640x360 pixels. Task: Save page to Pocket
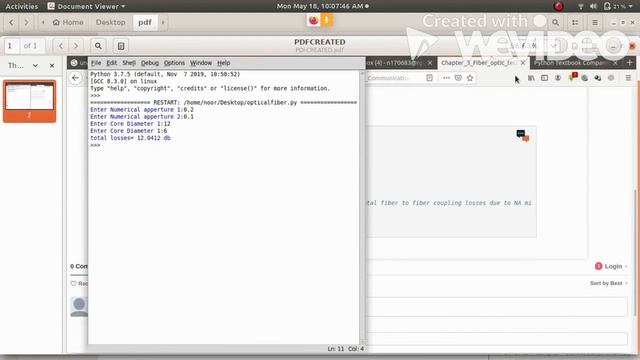pyautogui.click(x=458, y=78)
